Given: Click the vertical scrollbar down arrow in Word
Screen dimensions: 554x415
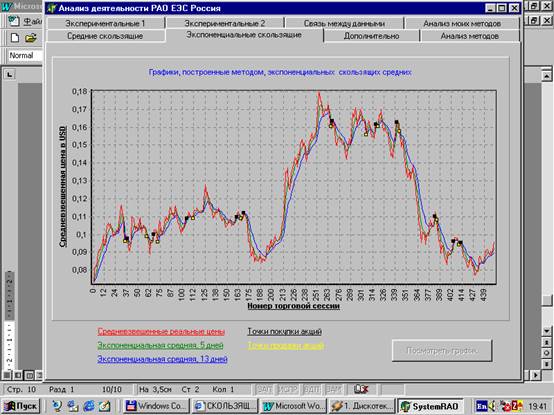Looking at the screenshot, I should [546, 331].
